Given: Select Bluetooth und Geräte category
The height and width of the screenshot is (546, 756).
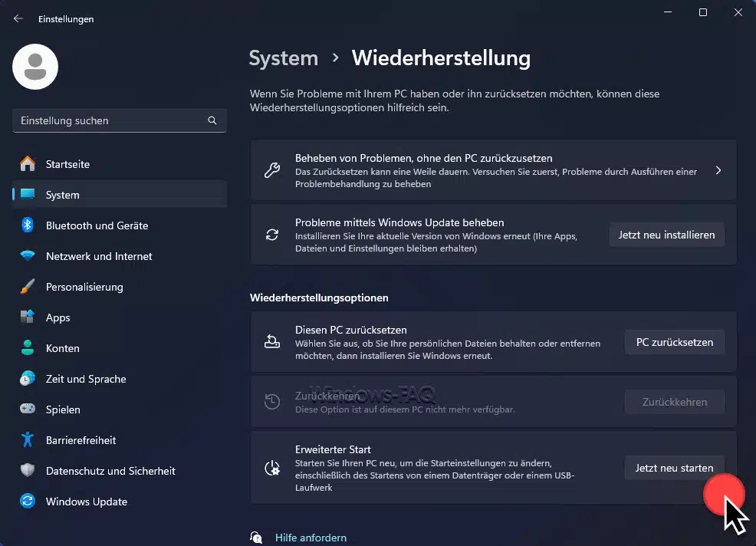Looking at the screenshot, I should (x=120, y=225).
